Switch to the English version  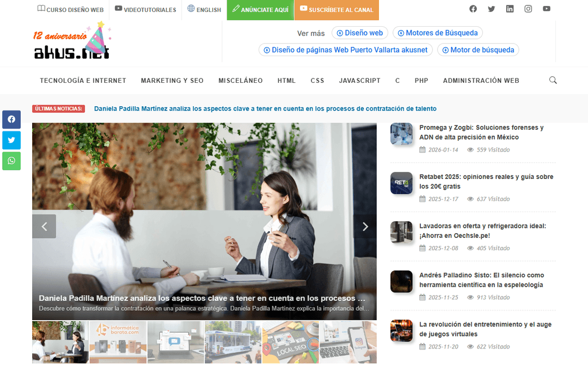[x=204, y=9]
